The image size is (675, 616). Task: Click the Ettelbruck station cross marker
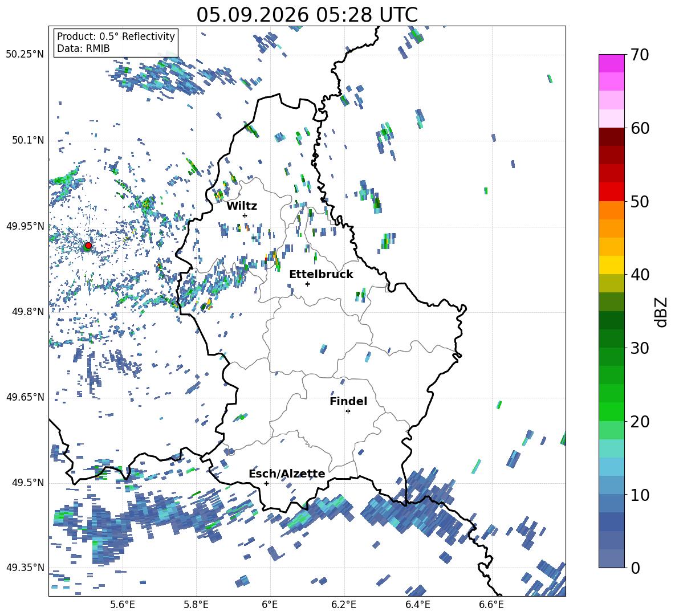pos(307,284)
